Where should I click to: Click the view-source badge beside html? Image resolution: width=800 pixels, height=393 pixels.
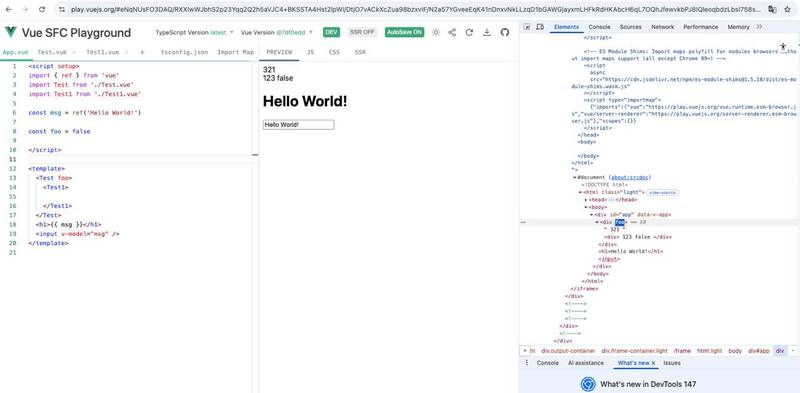(662, 192)
